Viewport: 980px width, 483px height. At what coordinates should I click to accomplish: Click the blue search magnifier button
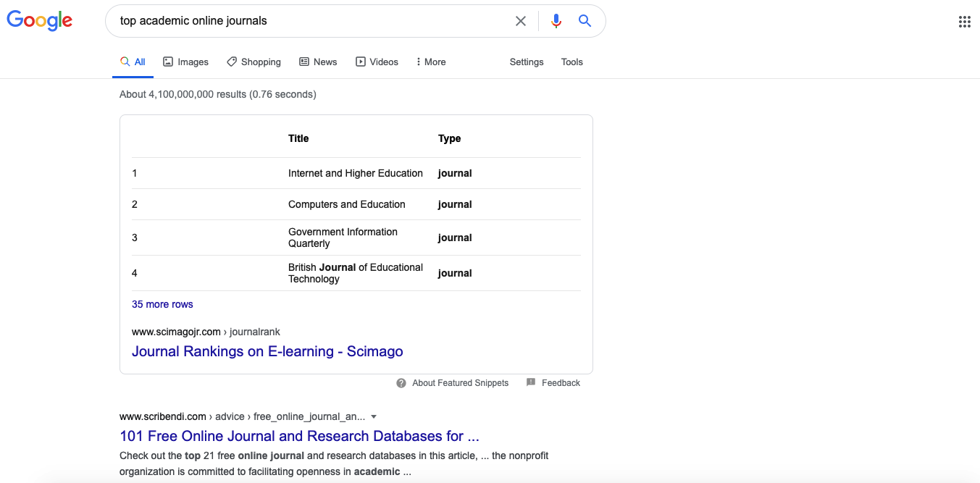585,21
